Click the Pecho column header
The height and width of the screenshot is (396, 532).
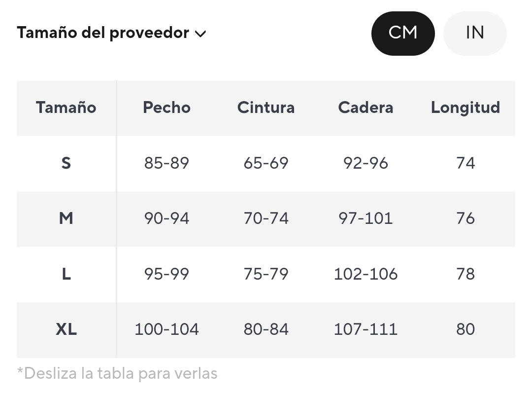[x=166, y=108]
